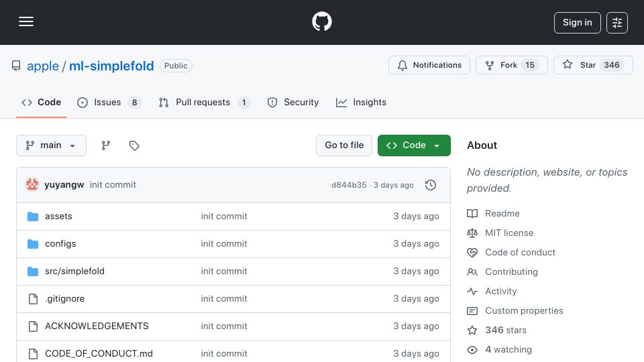This screenshot has height=362, width=644.
Task: Click the star icon beside 346 stars
Action: click(x=472, y=330)
